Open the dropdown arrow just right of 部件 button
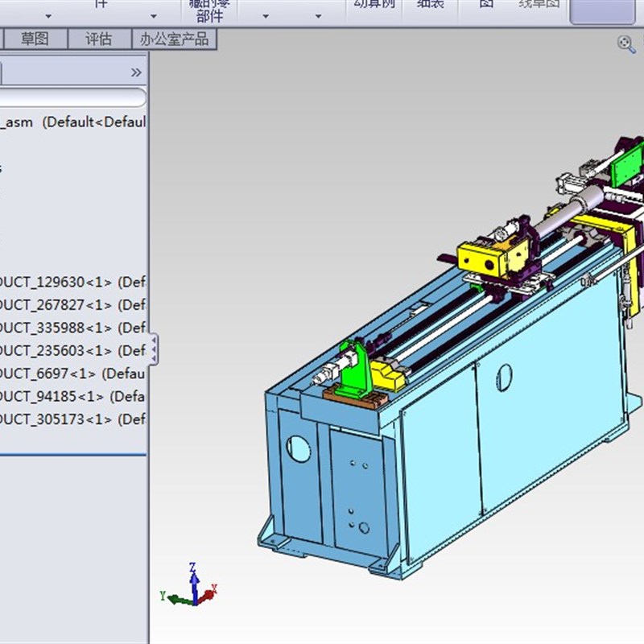644x644 pixels. (266, 16)
